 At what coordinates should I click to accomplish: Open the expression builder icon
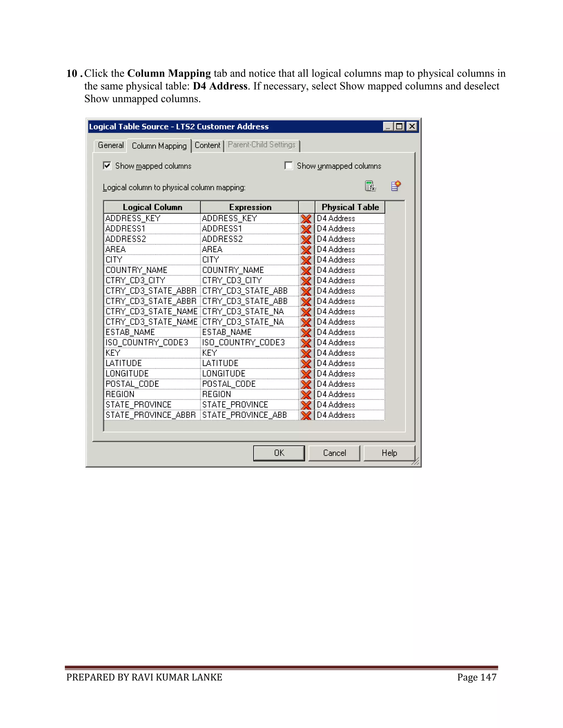point(370,186)
